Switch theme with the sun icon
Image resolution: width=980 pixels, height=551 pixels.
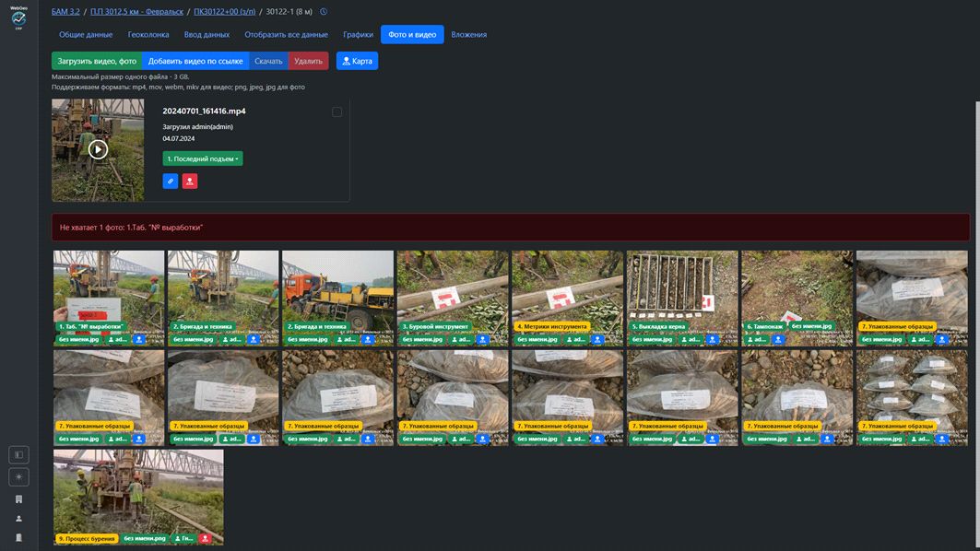tap(18, 476)
